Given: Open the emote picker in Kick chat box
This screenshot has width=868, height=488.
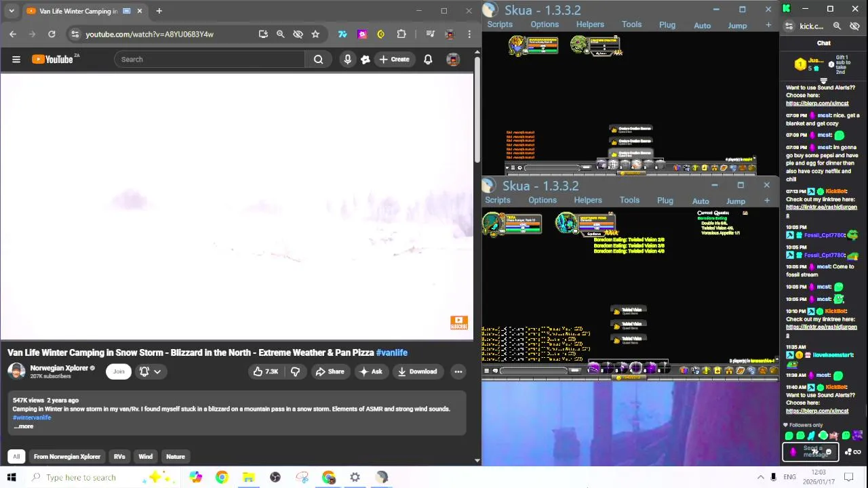Looking at the screenshot, I should tap(828, 452).
